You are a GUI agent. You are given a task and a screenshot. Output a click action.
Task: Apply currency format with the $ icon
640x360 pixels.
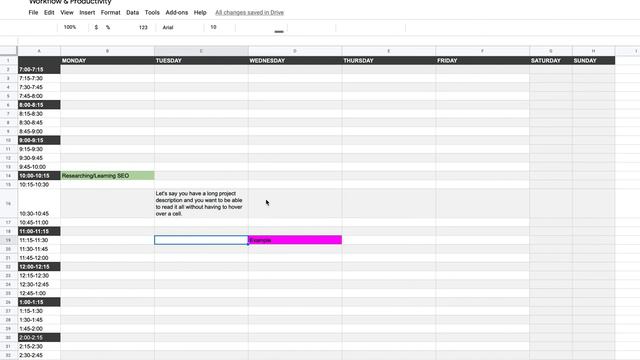[96, 27]
